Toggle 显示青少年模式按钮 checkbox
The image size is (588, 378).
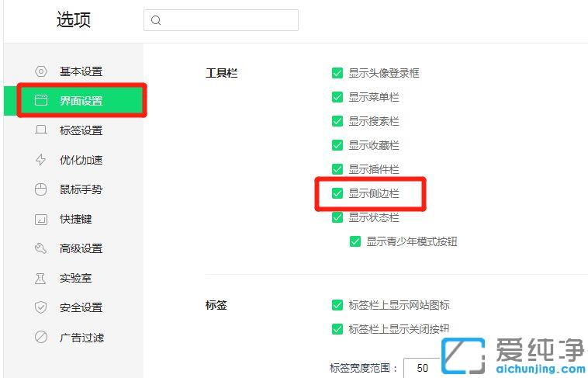click(355, 241)
